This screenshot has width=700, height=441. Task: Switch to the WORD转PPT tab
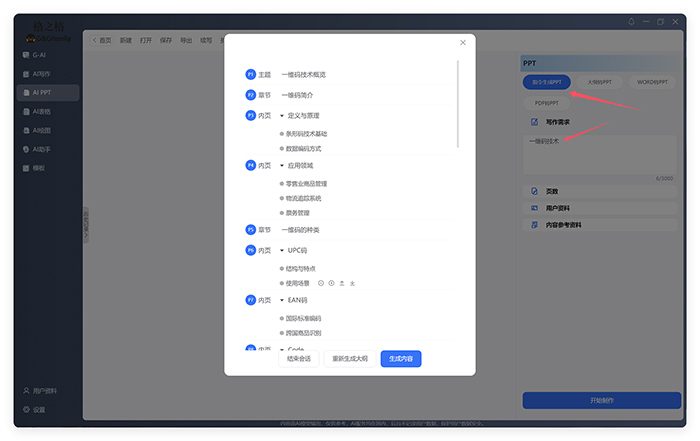[651, 81]
